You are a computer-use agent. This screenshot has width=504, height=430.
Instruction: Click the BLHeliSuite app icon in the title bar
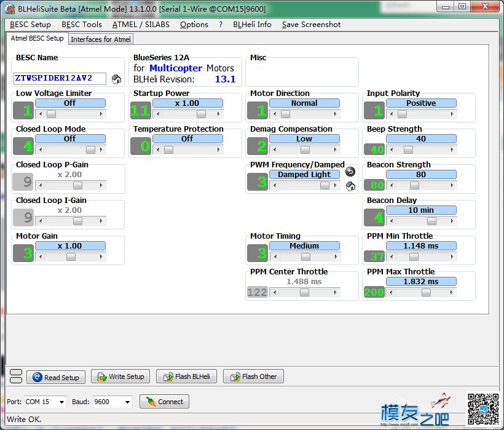(x=10, y=9)
